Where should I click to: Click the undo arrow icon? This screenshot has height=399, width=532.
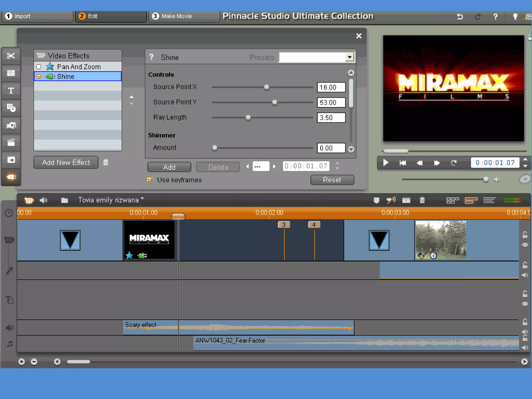pyautogui.click(x=460, y=17)
